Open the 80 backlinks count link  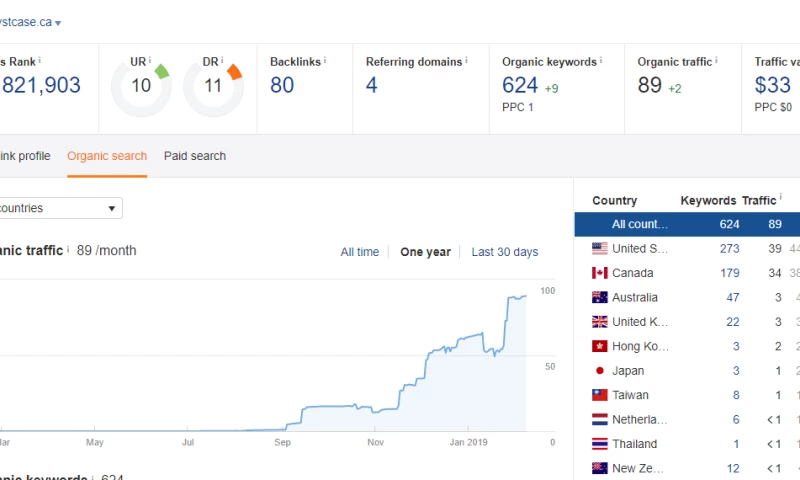[x=282, y=85]
